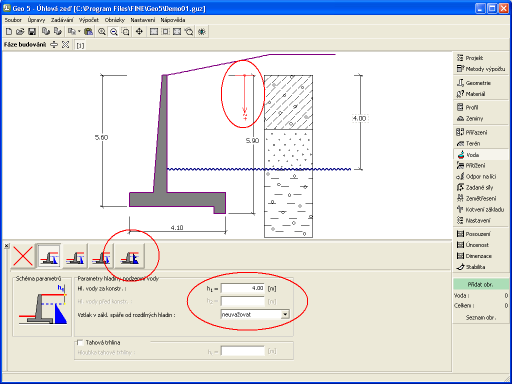Viewport: 512px width, 384px height.
Task: Click the new file icon
Action: tap(9, 32)
